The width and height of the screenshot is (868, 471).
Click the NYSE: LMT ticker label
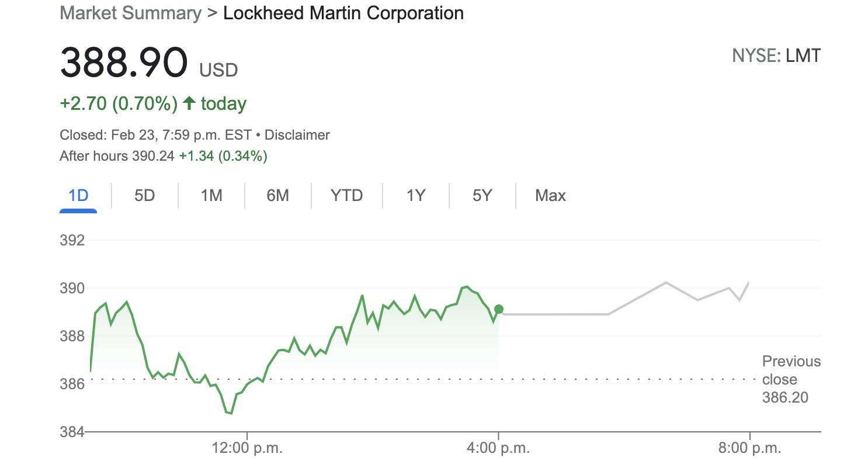(x=776, y=56)
